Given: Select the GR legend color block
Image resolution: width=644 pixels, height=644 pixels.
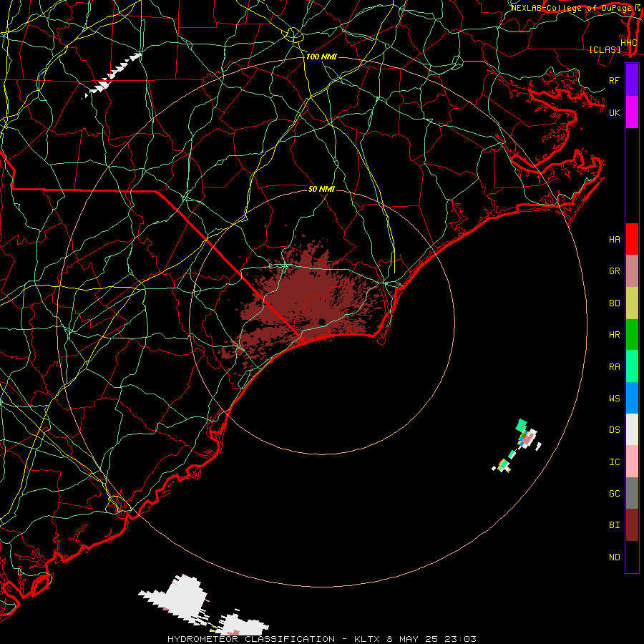Looking at the screenshot, I should [x=632, y=271].
